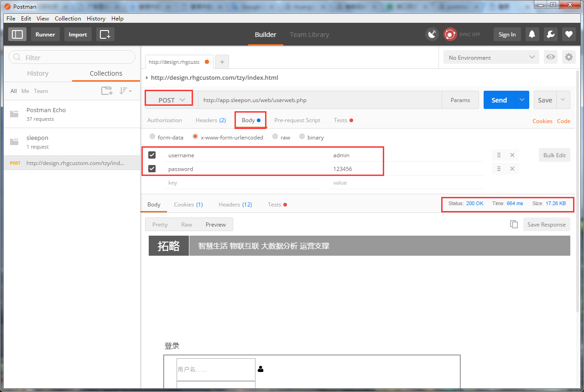Switch response view to Pretty
The image size is (584, 392).
pyautogui.click(x=160, y=224)
